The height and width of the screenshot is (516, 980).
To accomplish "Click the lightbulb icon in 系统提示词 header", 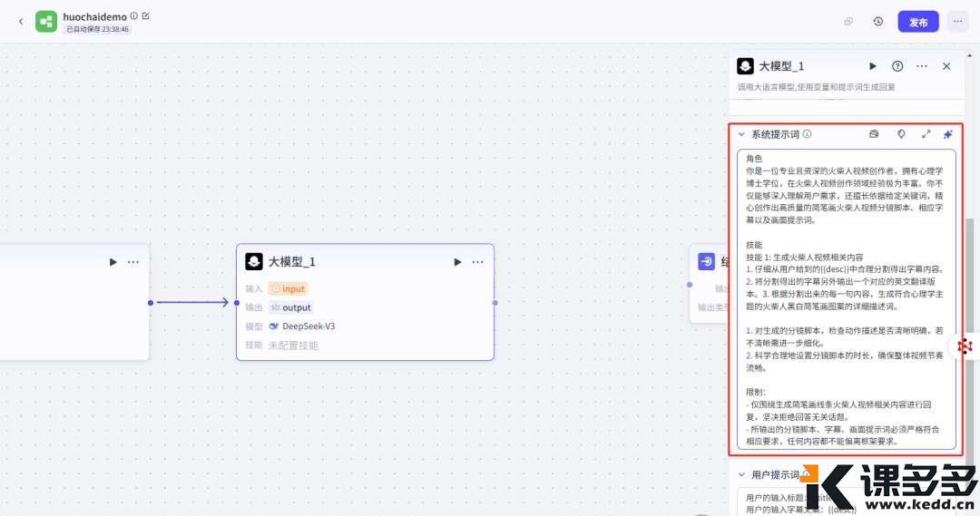I will coord(901,134).
